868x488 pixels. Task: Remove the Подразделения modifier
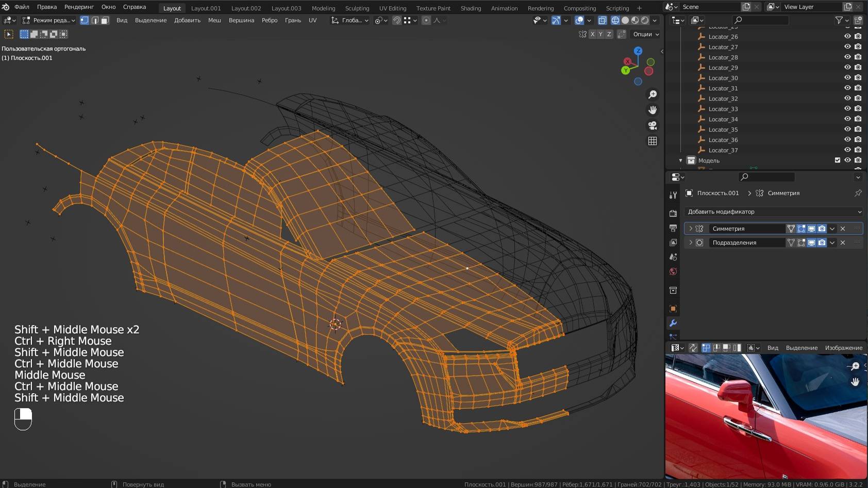point(843,242)
